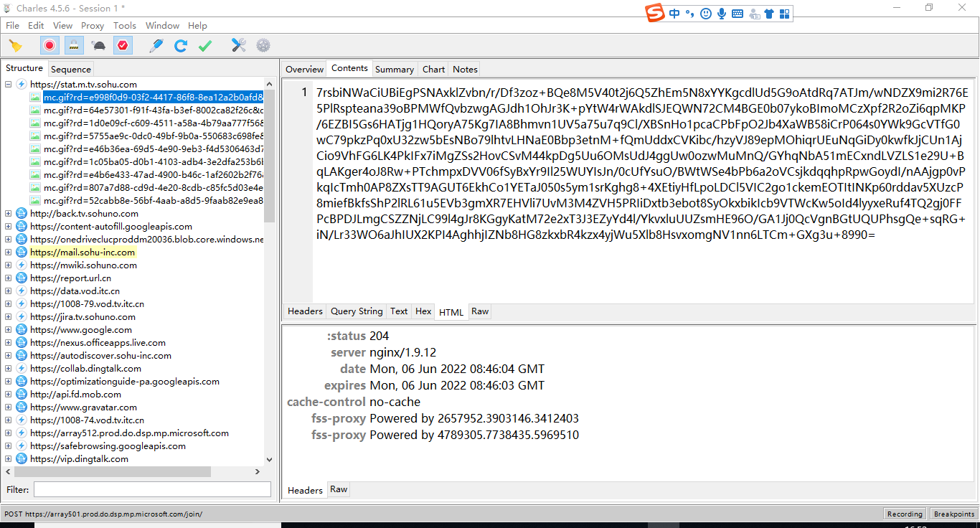
Task: Expand the safebrowsing.googleapis.com host node
Action: [x=9, y=445]
